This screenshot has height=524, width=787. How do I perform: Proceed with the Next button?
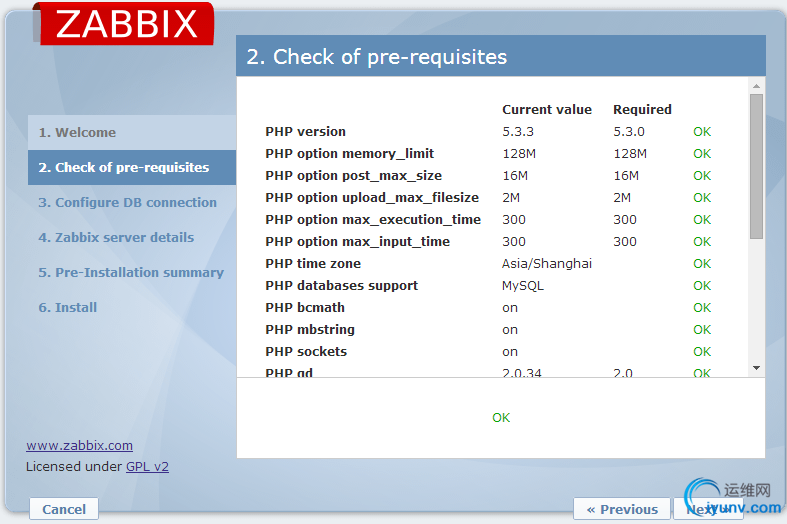coord(708,509)
